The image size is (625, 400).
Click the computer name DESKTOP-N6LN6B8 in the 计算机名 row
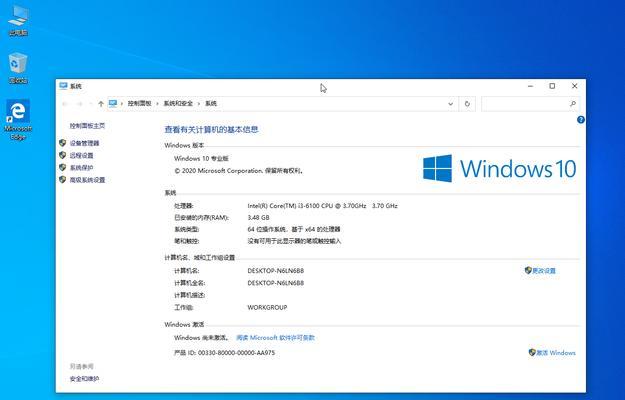pos(275,271)
